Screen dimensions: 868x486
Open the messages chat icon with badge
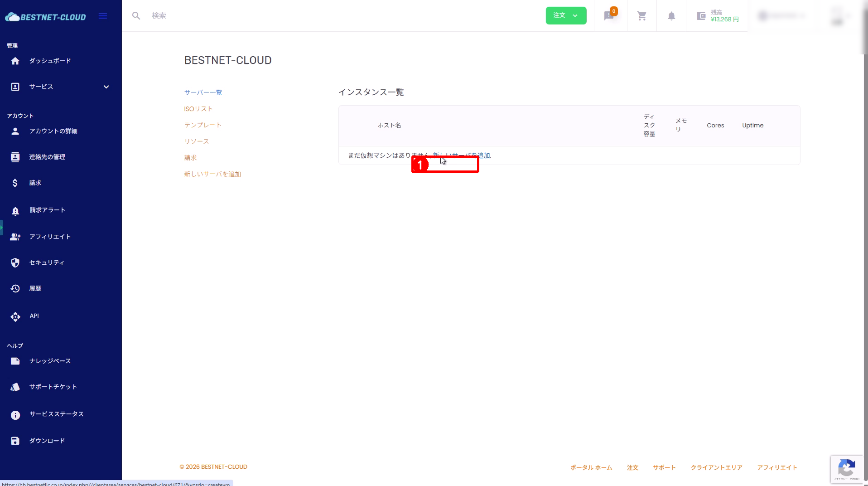coord(609,16)
